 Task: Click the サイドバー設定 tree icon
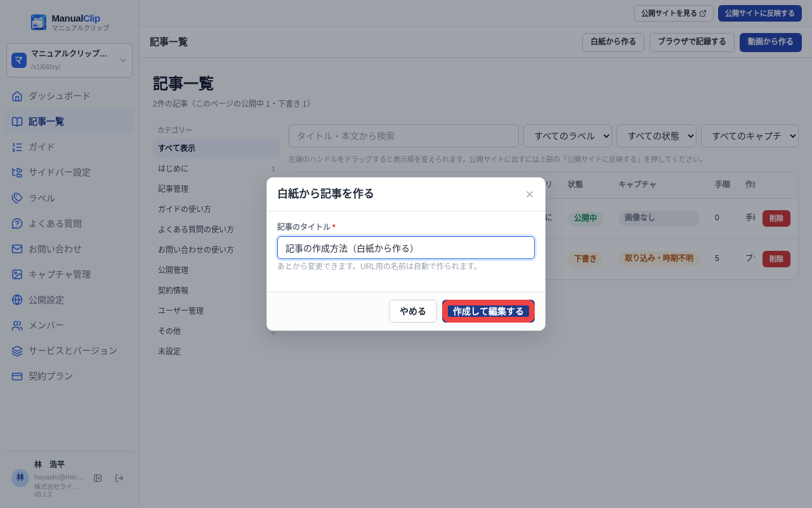coord(17,172)
